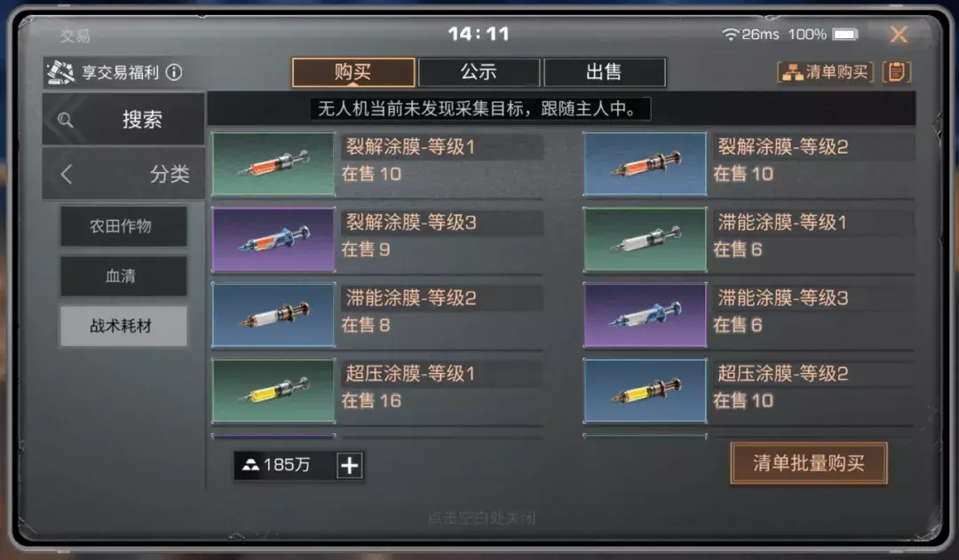Click the info icon beside 享交易福利
This screenshot has width=959, height=560.
[174, 73]
